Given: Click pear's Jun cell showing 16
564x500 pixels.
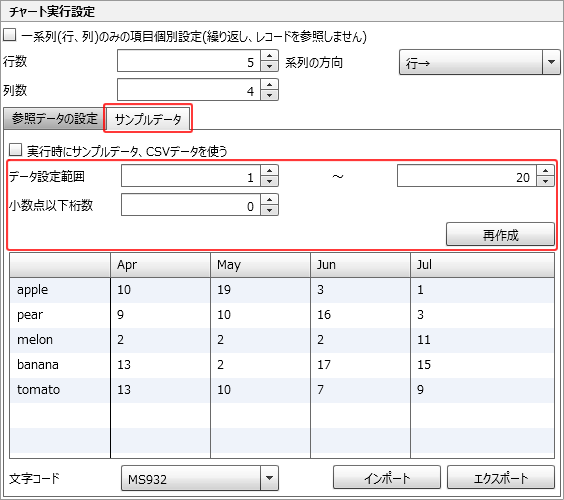Looking at the screenshot, I should pos(360,315).
